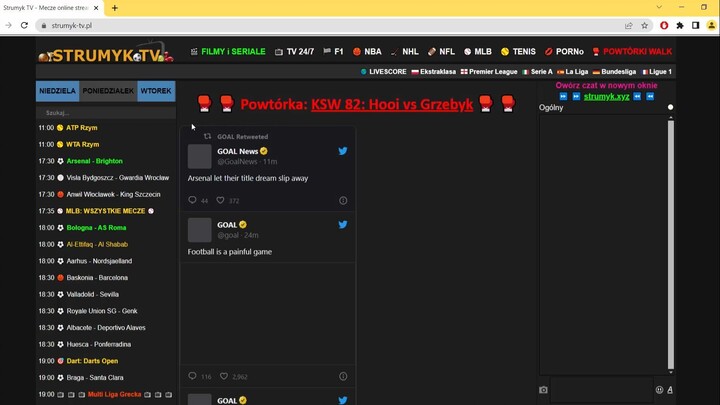This screenshot has height=405, width=720.
Task: Open the FILMY i SERIALE menu
Action: (227, 51)
